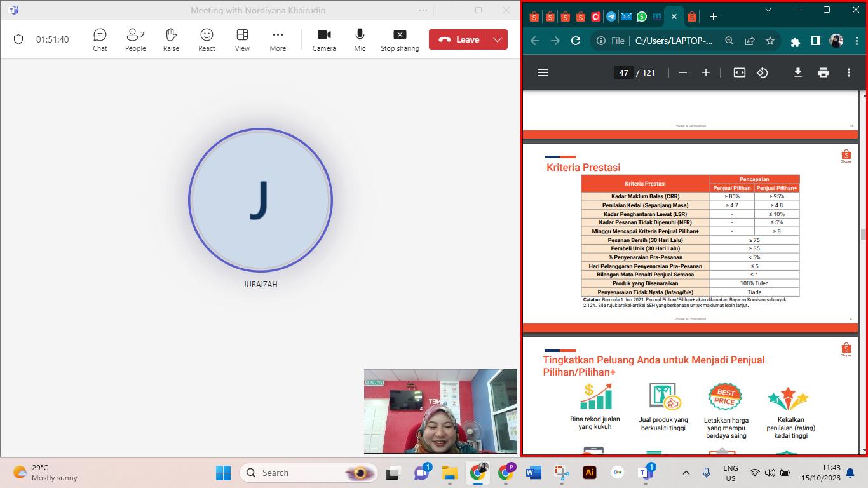Click the 'Kriteria Prestasi' slide heading

point(583,168)
